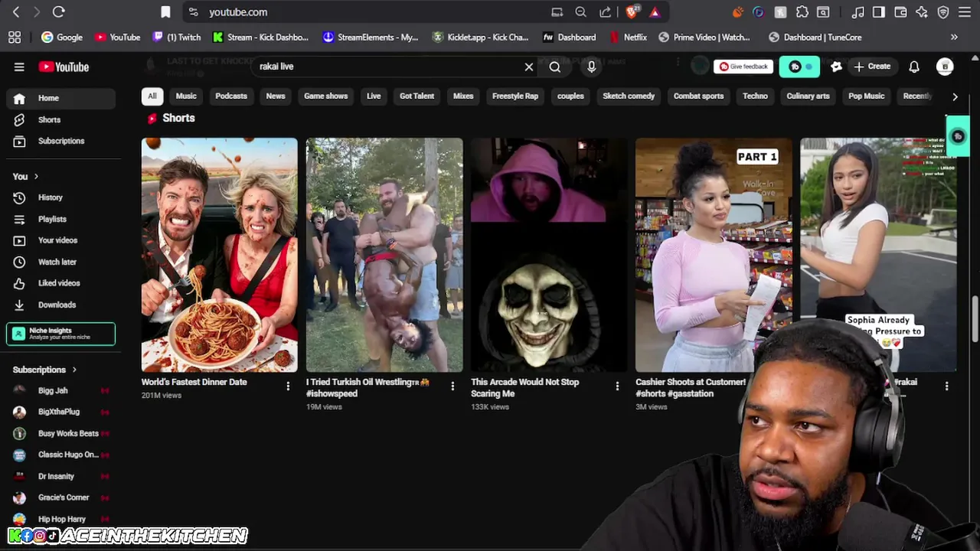Open the teal TubeBuddy menu button

(799, 67)
